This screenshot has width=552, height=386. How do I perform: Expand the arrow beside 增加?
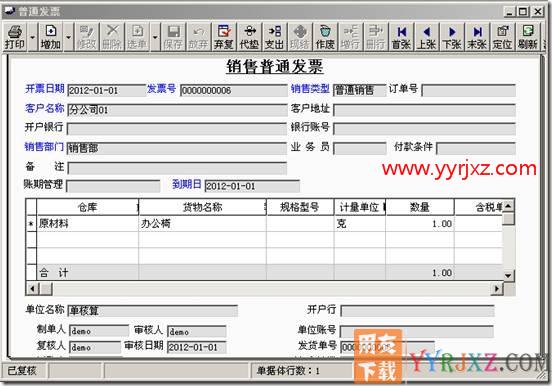tap(68, 37)
